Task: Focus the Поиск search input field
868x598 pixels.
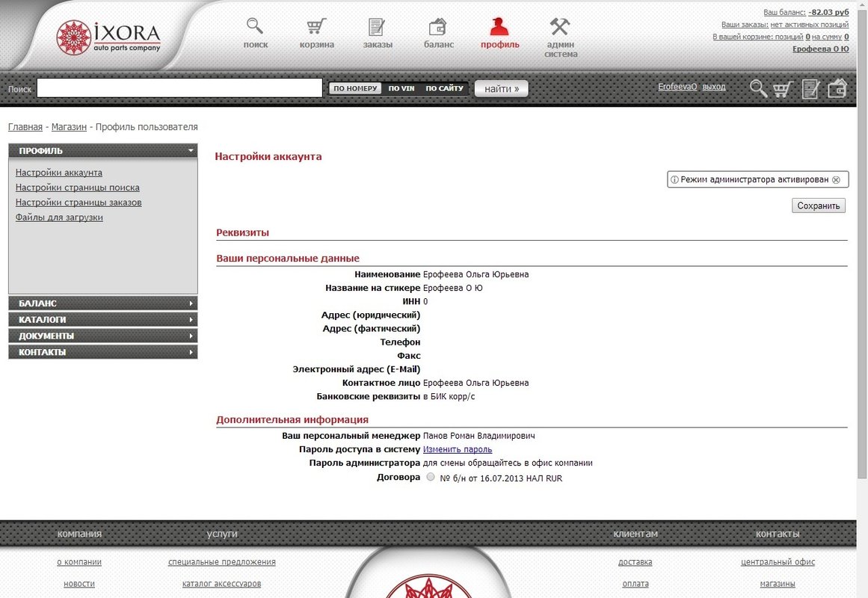Action: click(x=179, y=88)
